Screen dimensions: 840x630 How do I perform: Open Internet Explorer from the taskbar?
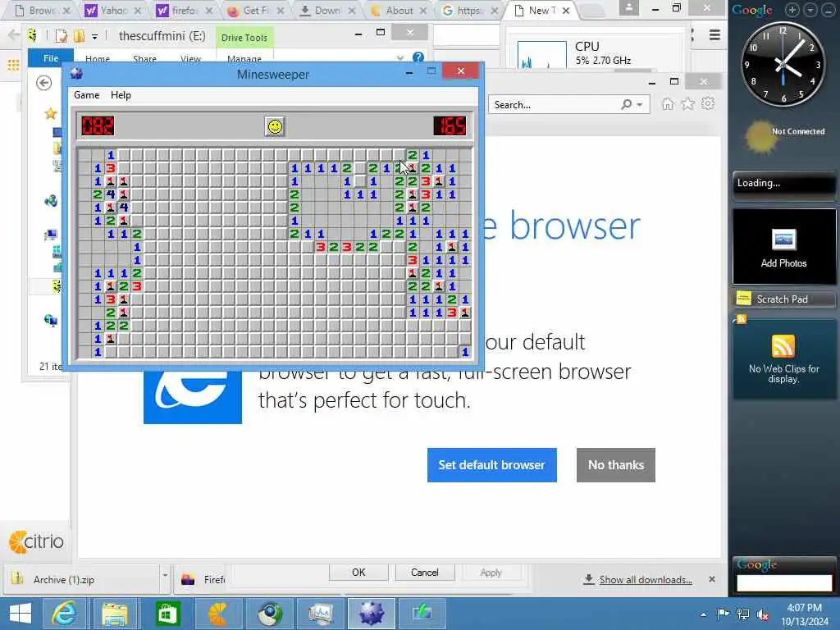point(63,614)
